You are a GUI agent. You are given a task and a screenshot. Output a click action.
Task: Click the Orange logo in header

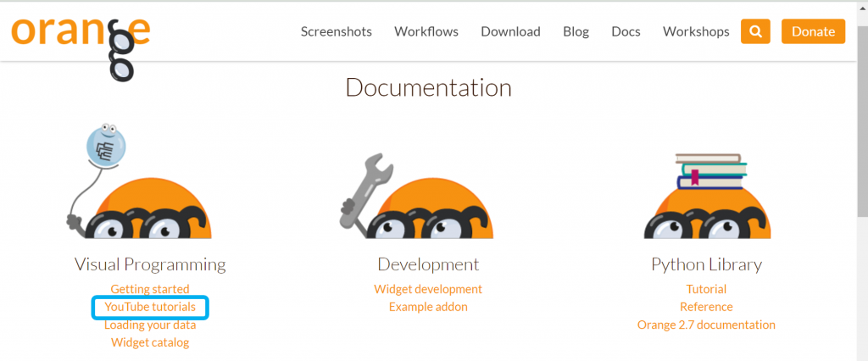(x=81, y=48)
